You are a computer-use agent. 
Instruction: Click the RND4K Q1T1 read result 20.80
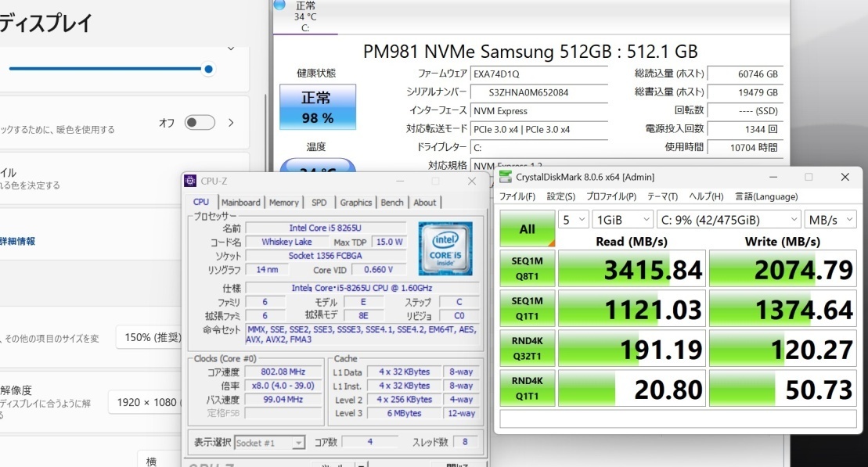click(632, 389)
